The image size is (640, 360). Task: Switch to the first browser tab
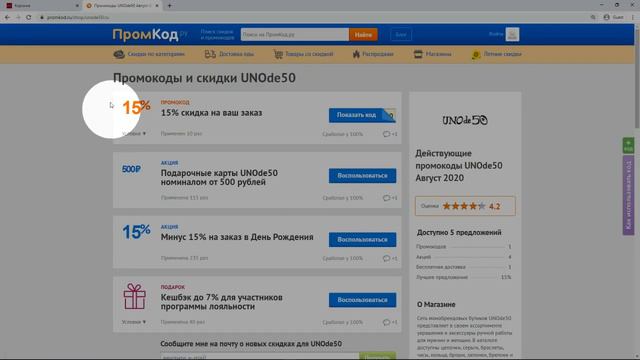click(41, 6)
